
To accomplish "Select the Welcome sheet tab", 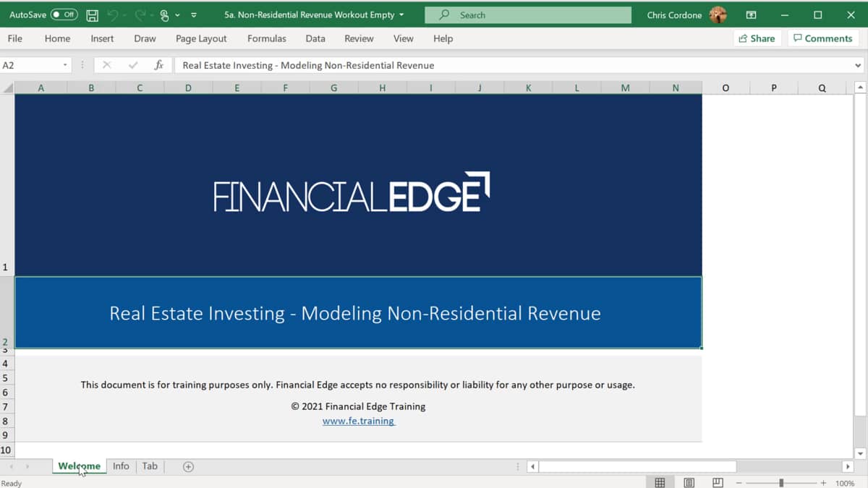I will click(79, 466).
